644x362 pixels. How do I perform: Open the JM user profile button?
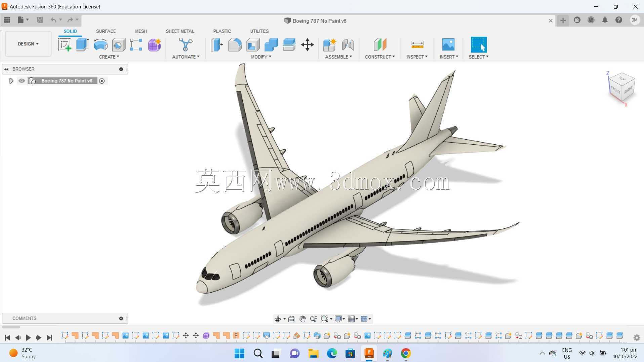pos(635,20)
